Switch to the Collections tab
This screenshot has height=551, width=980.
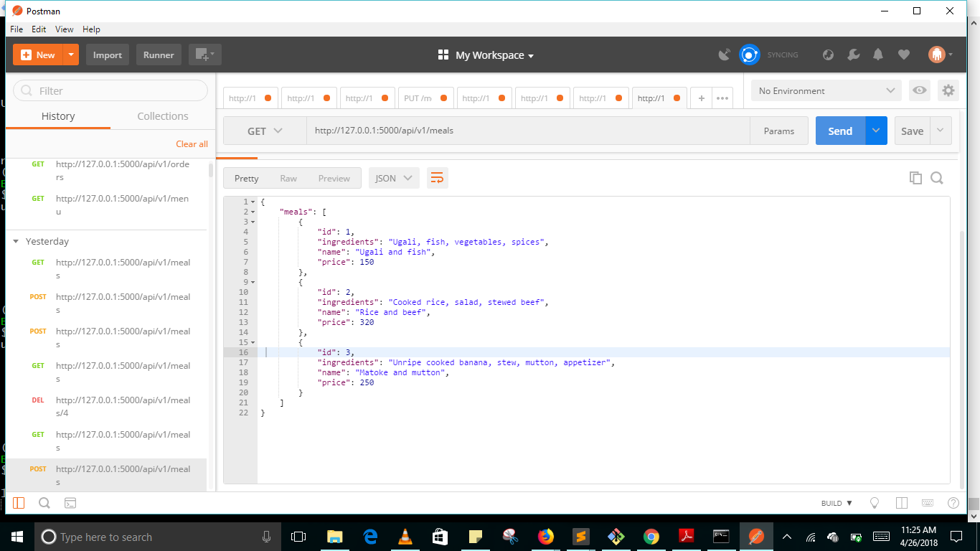163,116
